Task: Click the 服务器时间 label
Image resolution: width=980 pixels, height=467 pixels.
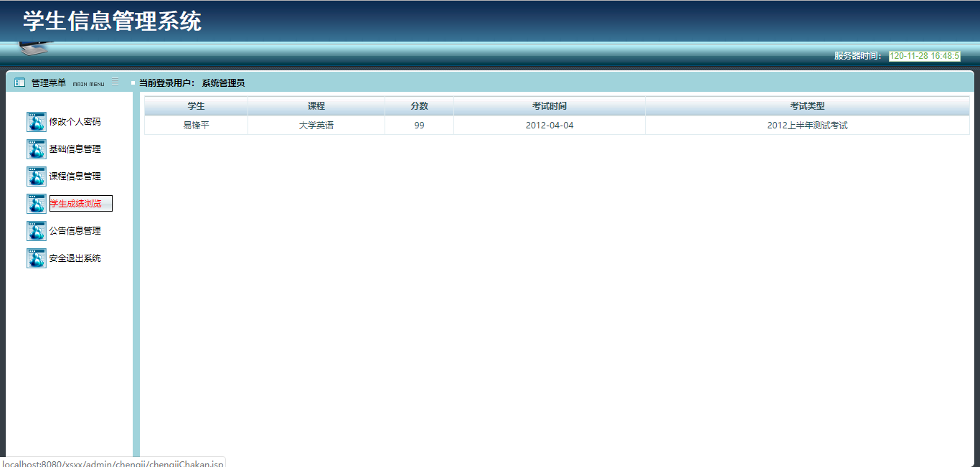Action: pos(858,56)
